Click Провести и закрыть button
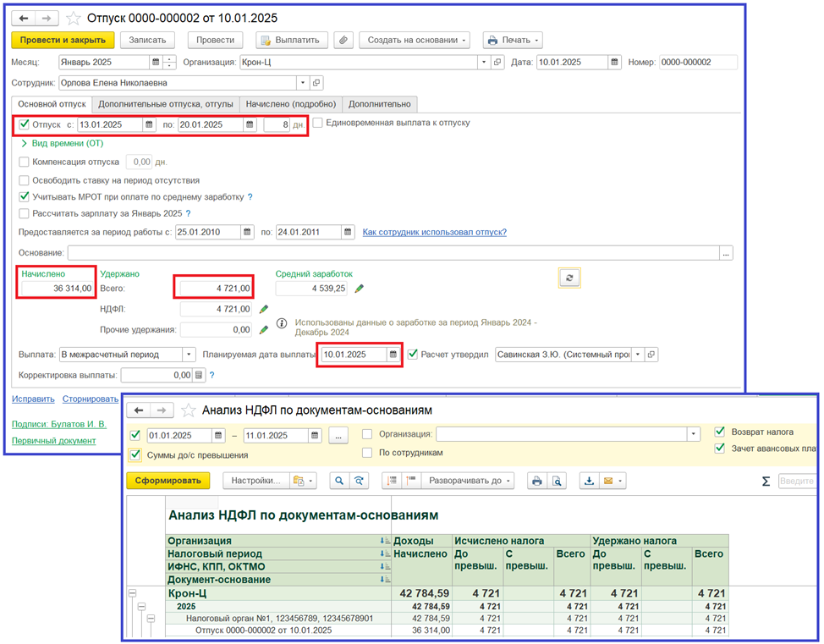The height and width of the screenshot is (644, 824). tap(63, 40)
